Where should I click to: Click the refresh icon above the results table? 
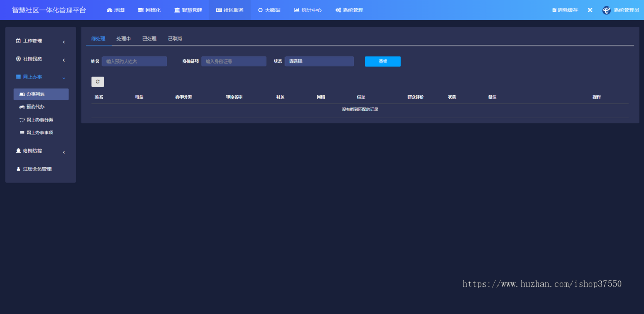pyautogui.click(x=98, y=81)
